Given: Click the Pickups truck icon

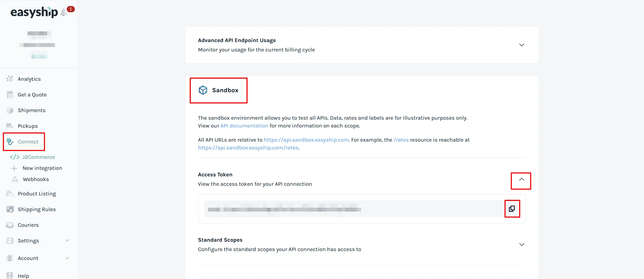Looking at the screenshot, I should click(10, 126).
